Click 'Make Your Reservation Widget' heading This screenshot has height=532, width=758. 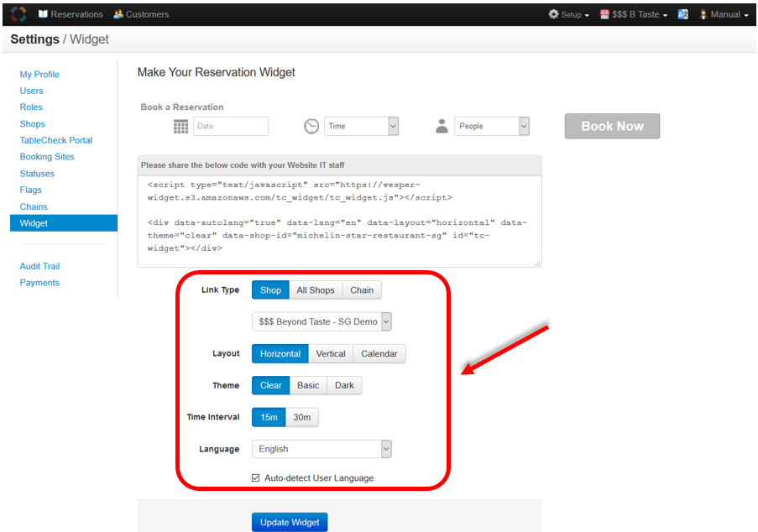[216, 72]
